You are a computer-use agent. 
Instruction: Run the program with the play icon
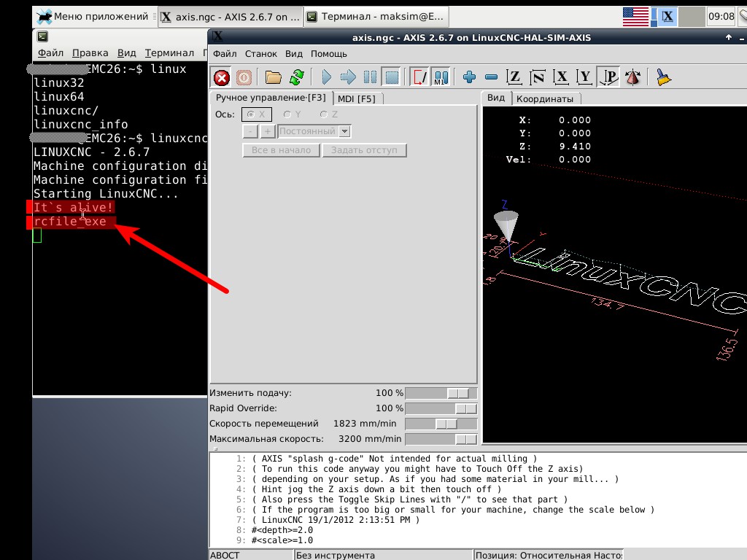[x=326, y=77]
